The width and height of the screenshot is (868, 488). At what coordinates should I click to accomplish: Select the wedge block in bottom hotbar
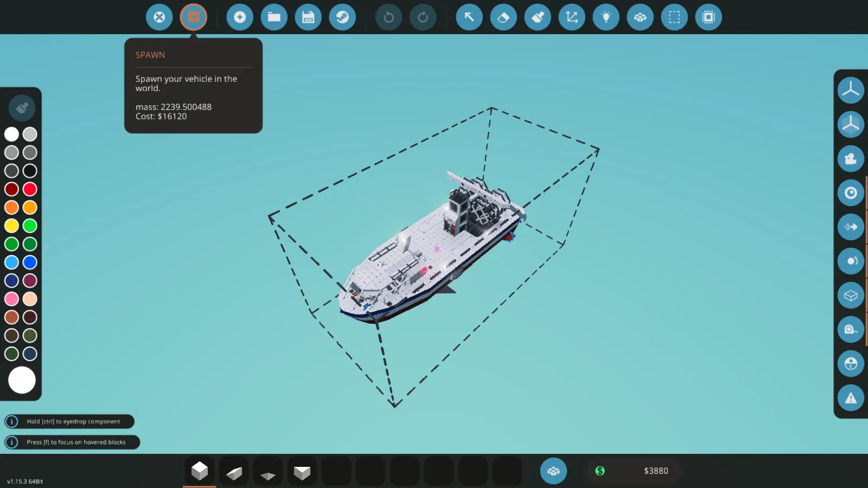[x=234, y=472]
